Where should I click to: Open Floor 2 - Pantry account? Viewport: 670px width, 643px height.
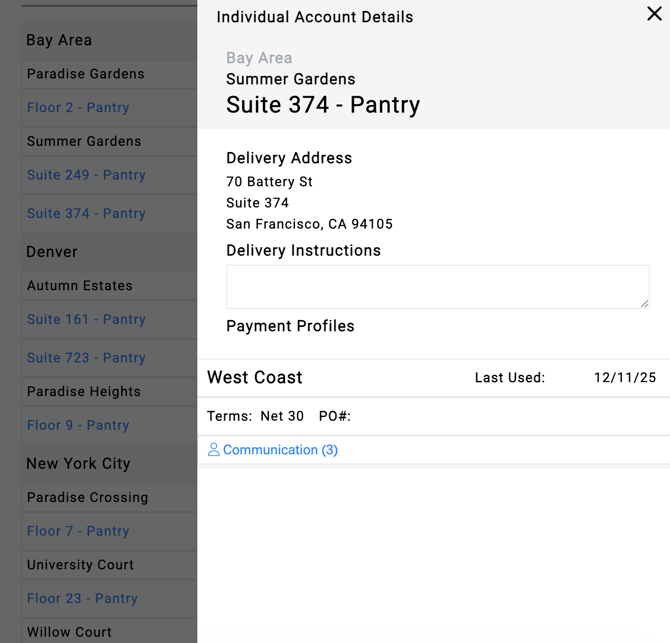(78, 107)
